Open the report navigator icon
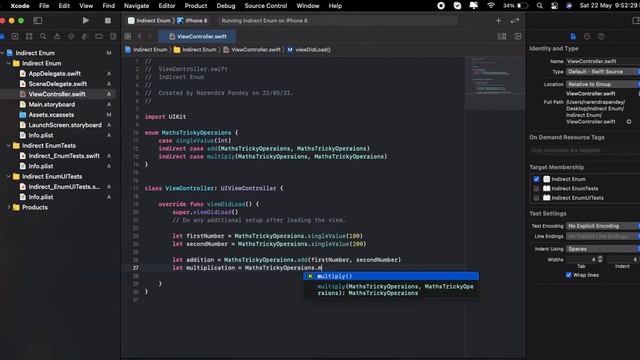640x360 pixels. [x=113, y=36]
